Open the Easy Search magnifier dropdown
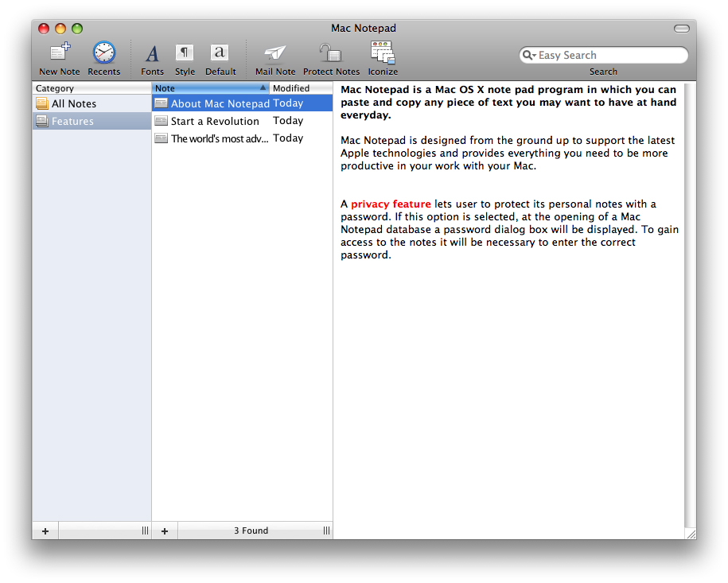 (x=529, y=55)
